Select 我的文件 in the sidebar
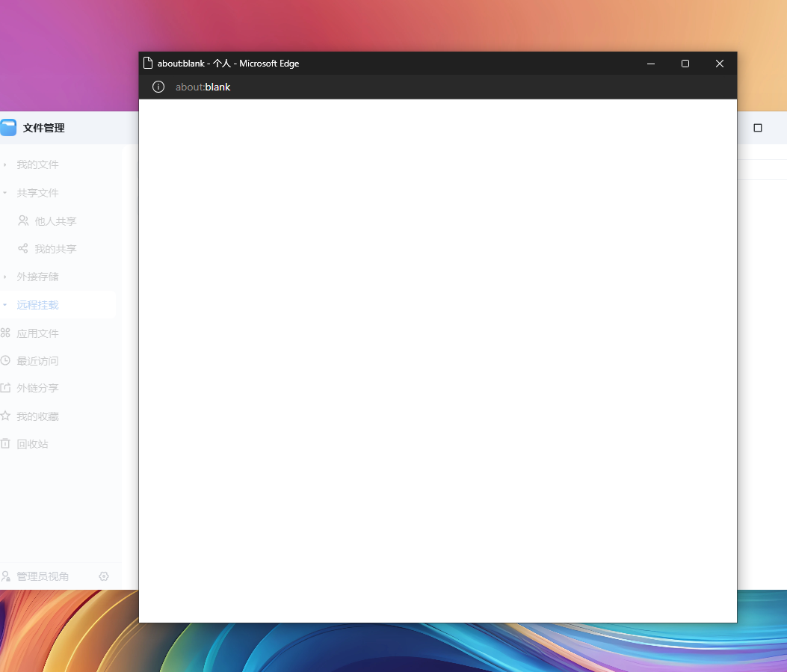 tap(37, 164)
